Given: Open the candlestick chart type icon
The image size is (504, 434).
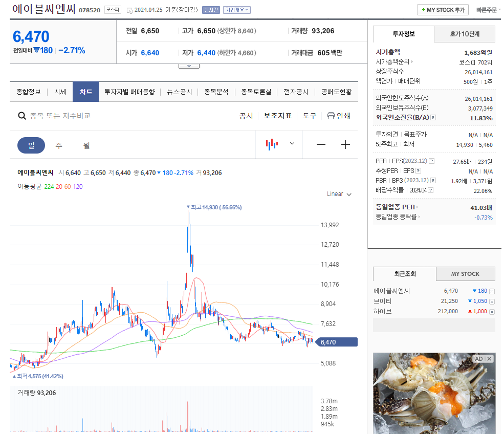Looking at the screenshot, I should (272, 144).
